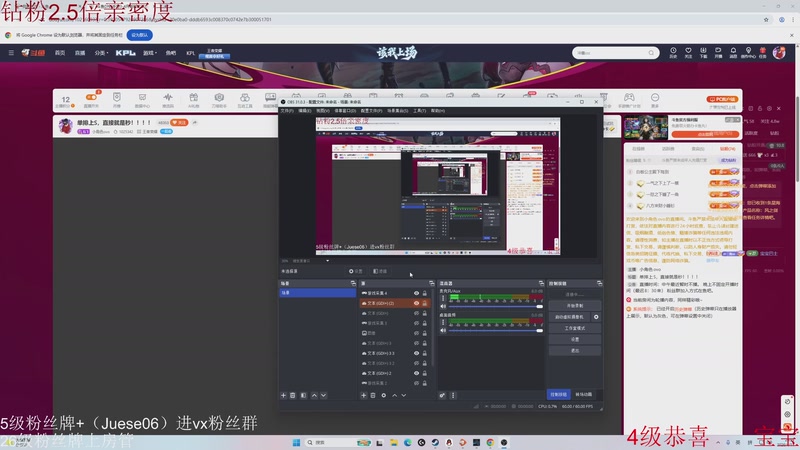Add a new source in OBS sources panel
This screenshot has width=800, height=450.
pos(364,395)
